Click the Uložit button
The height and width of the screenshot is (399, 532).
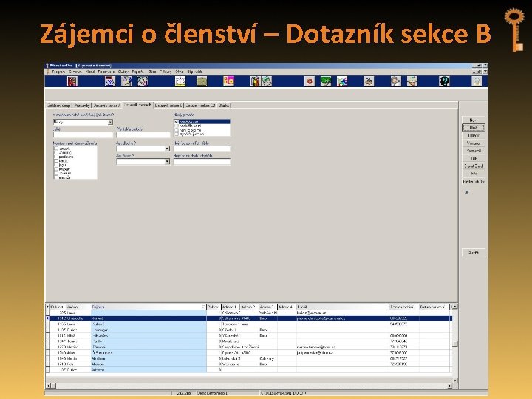474,128
